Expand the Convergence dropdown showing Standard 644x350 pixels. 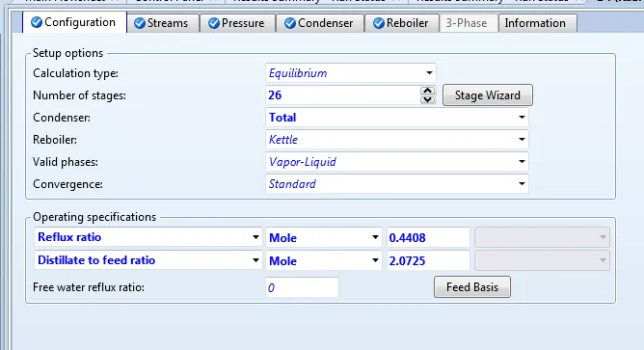[522, 184]
